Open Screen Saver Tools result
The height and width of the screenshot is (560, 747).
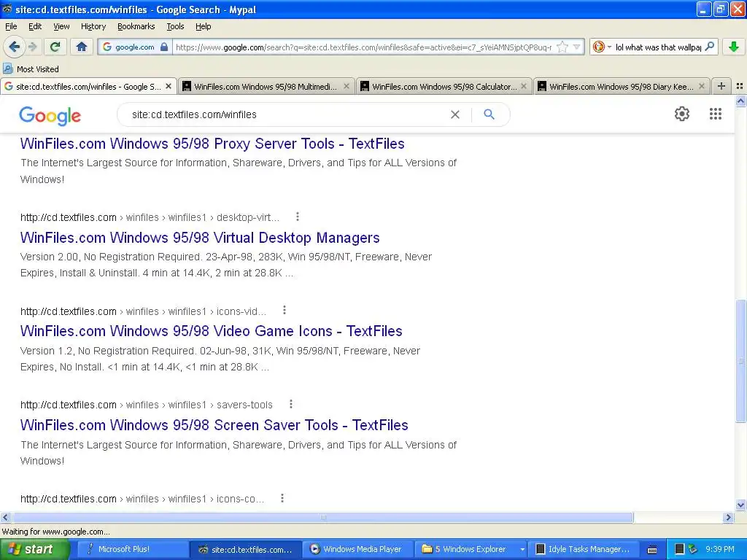tap(214, 425)
